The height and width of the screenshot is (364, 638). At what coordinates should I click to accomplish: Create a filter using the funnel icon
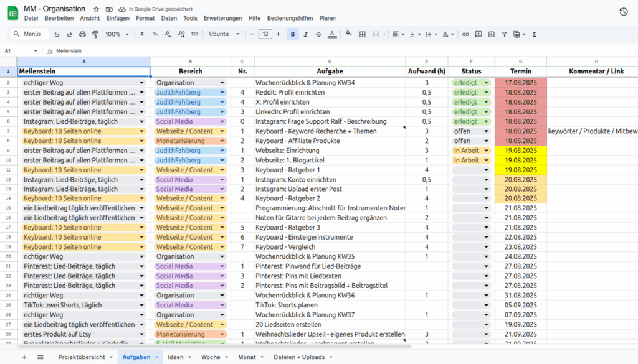coord(505,34)
